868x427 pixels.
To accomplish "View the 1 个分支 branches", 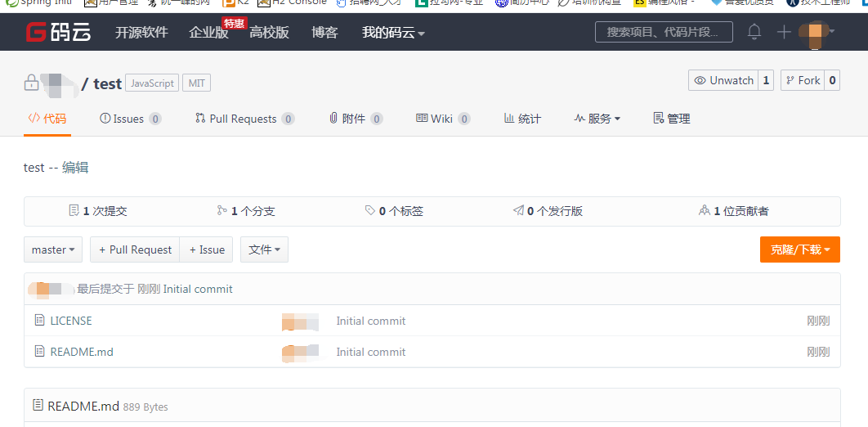I will 245,211.
